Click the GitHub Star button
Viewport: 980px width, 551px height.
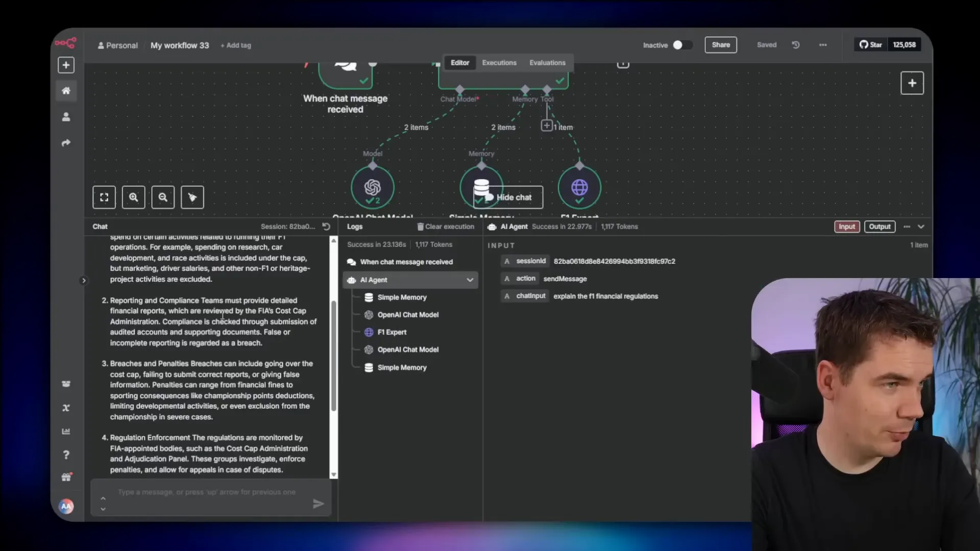tap(871, 45)
